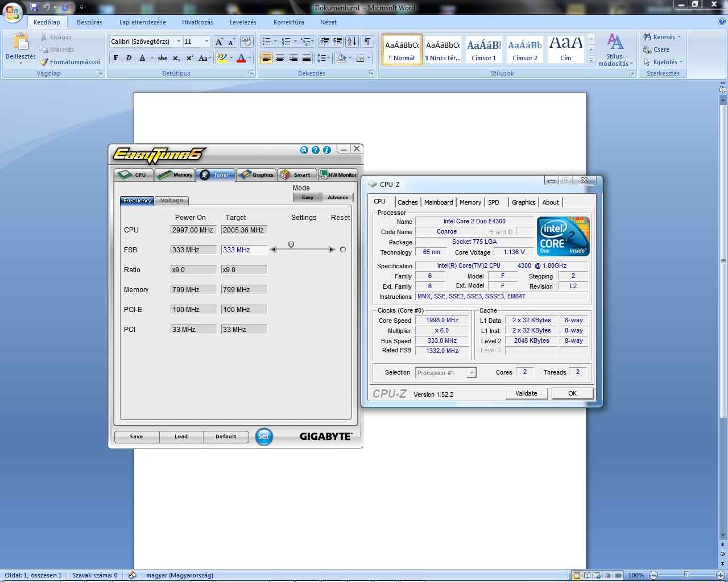This screenshot has width=728, height=582.
Task: Apply red font color
Action: 241,58
